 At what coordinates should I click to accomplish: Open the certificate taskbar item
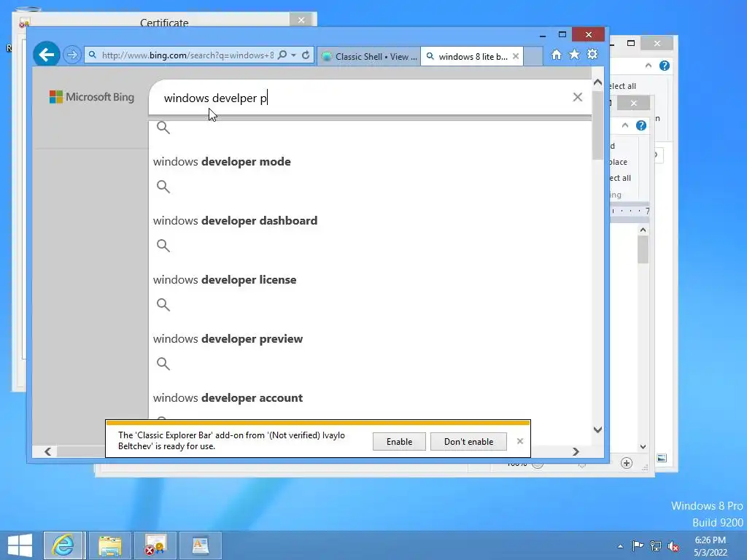(x=155, y=545)
